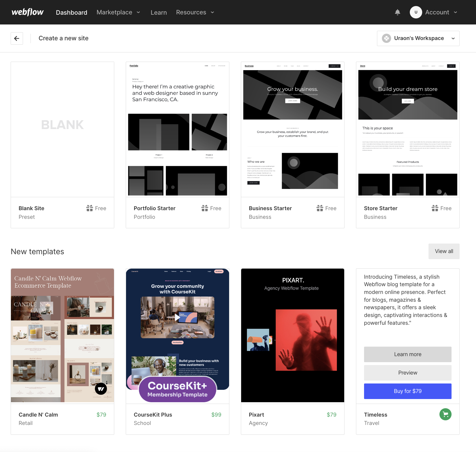476x452 pixels.
Task: Click the Retail category label
Action: pyautogui.click(x=26, y=423)
